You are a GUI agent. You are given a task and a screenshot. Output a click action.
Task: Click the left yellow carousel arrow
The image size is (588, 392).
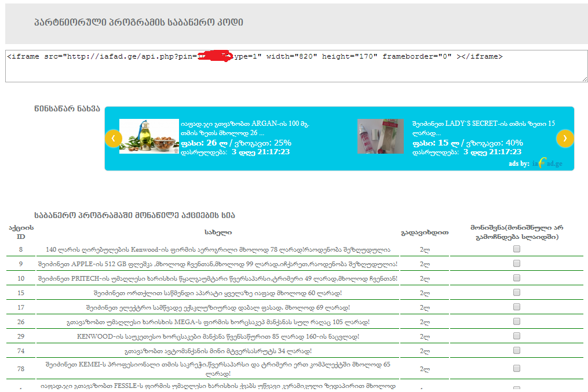113,139
